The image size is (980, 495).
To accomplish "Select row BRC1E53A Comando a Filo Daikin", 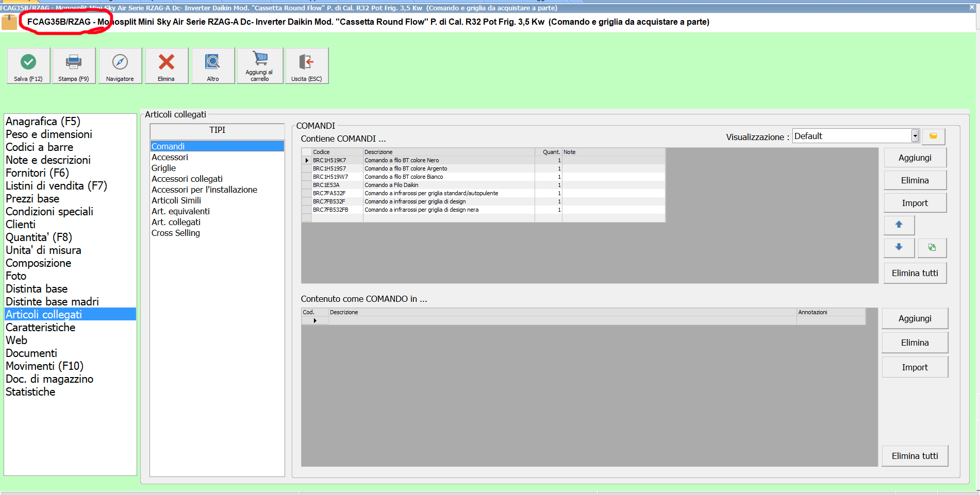I will point(483,185).
